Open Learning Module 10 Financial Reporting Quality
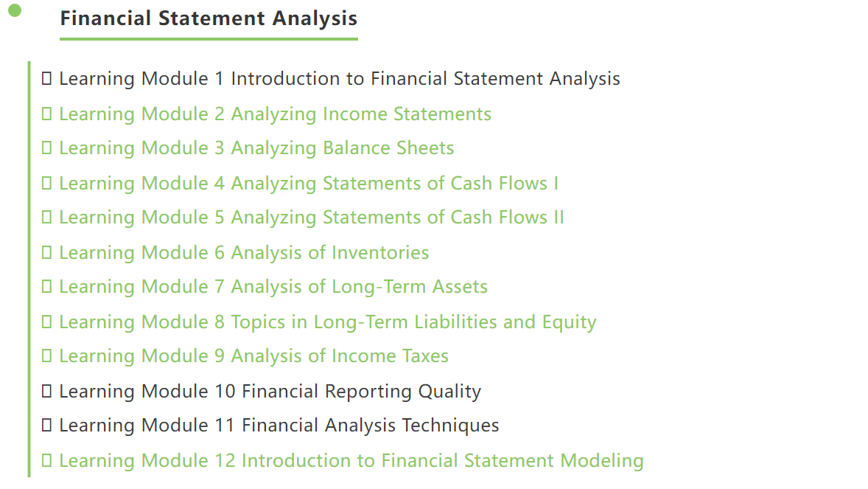868x489 pixels. coord(270,392)
